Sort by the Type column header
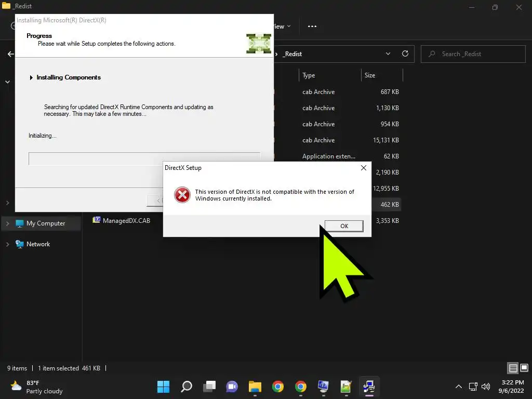Screen dimensions: 532x399 pyautogui.click(x=309, y=75)
